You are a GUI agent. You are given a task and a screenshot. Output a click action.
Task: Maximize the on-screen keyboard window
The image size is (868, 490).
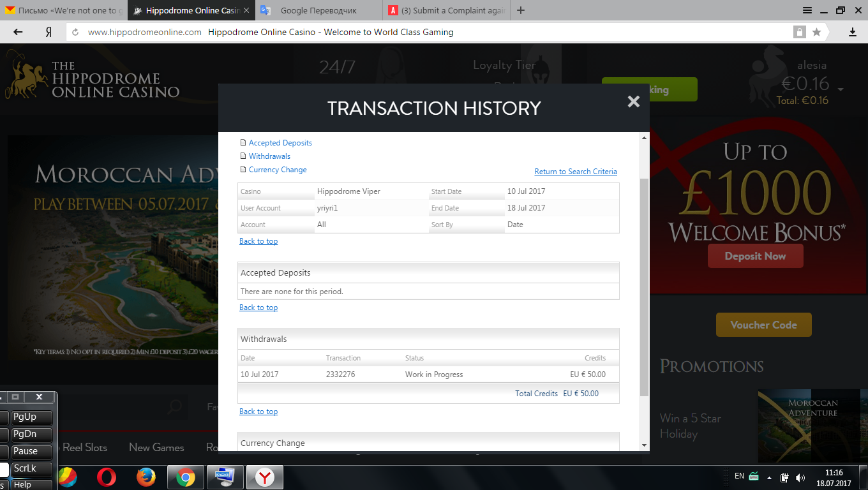coord(15,397)
